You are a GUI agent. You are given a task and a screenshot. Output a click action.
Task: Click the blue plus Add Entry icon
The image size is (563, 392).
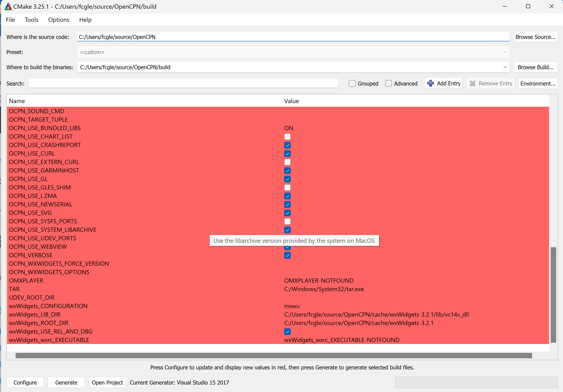tap(430, 83)
